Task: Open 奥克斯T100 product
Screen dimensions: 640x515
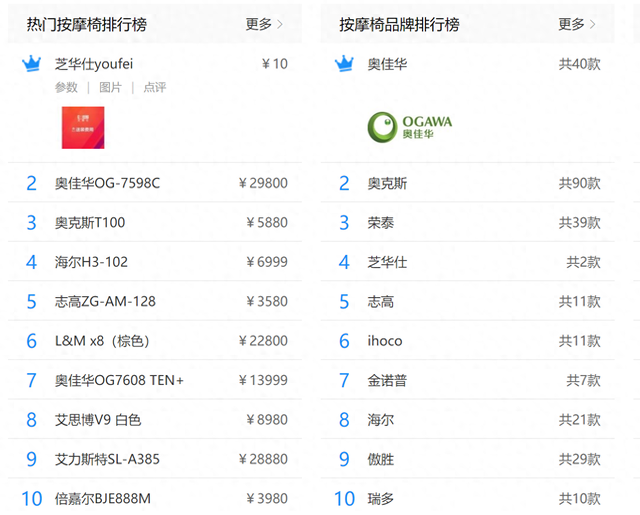Action: tap(90, 223)
